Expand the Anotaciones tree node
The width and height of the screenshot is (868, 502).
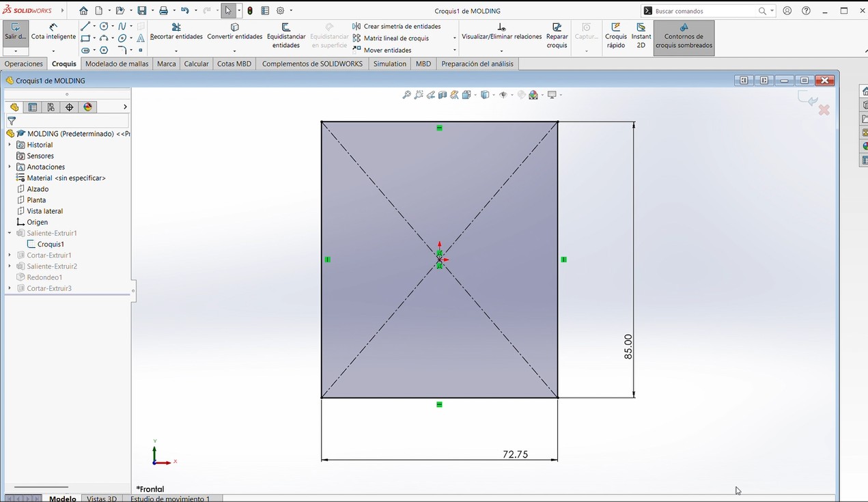(10, 167)
